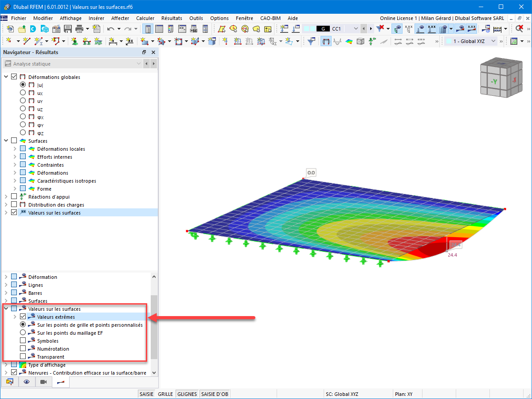Click the funnel filter icon
This screenshot has width=532, height=399.
pos(312,41)
